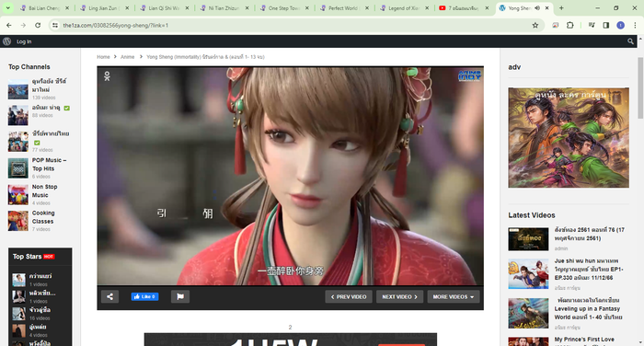644x346 pixels.
Task: Click the WordPress logo in admin bar
Action: click(x=7, y=41)
